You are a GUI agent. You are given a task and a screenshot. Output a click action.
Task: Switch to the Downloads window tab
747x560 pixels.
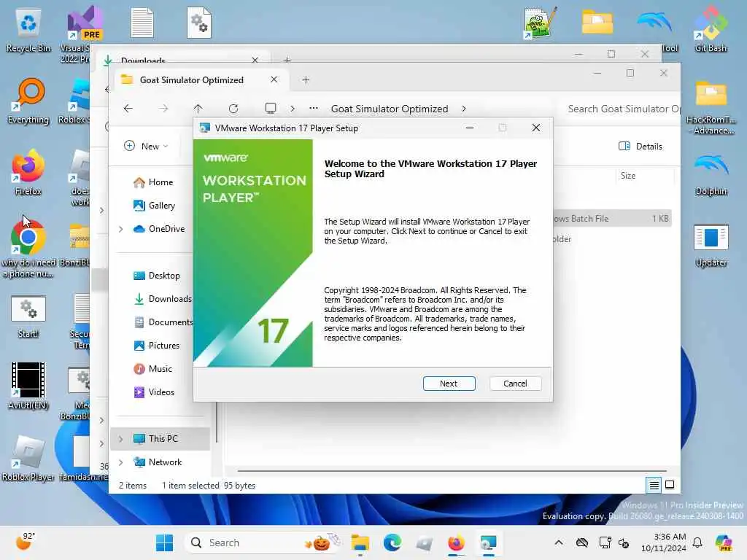[x=143, y=61]
